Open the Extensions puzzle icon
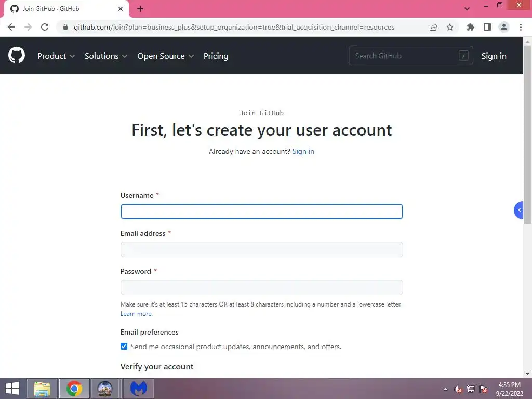Viewport: 532px width, 399px height. click(471, 27)
